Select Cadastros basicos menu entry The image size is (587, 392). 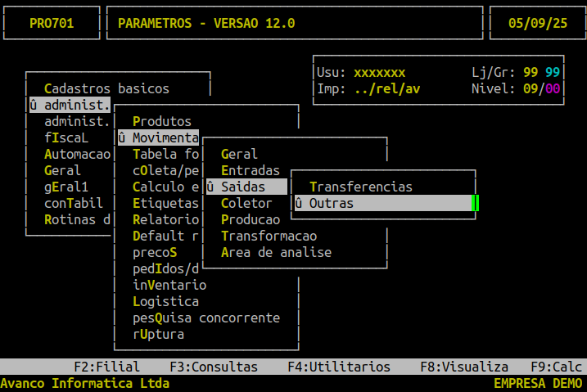106,88
